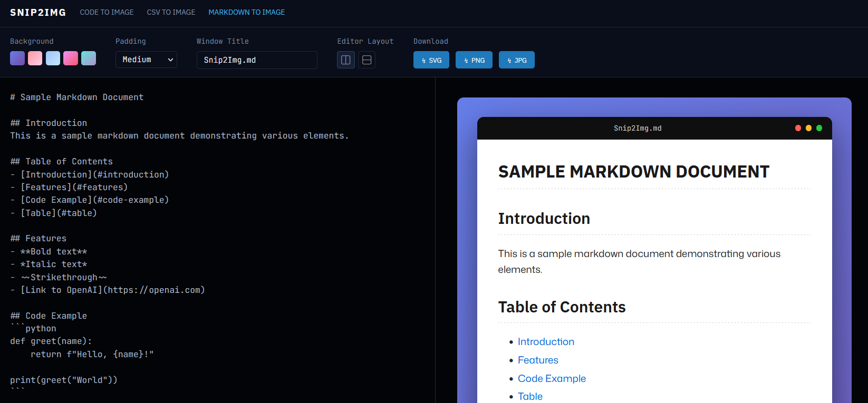This screenshot has width=868, height=403.
Task: Select the Markdown to Image tab
Action: click(x=246, y=12)
